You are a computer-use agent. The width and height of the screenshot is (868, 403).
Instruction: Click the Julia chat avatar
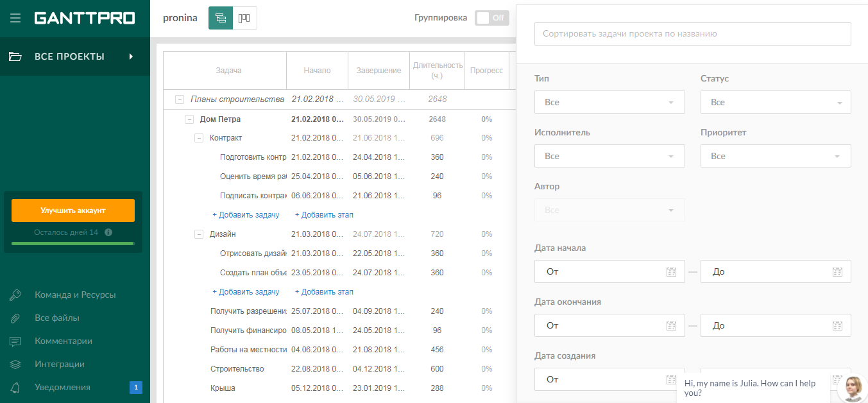point(853,388)
